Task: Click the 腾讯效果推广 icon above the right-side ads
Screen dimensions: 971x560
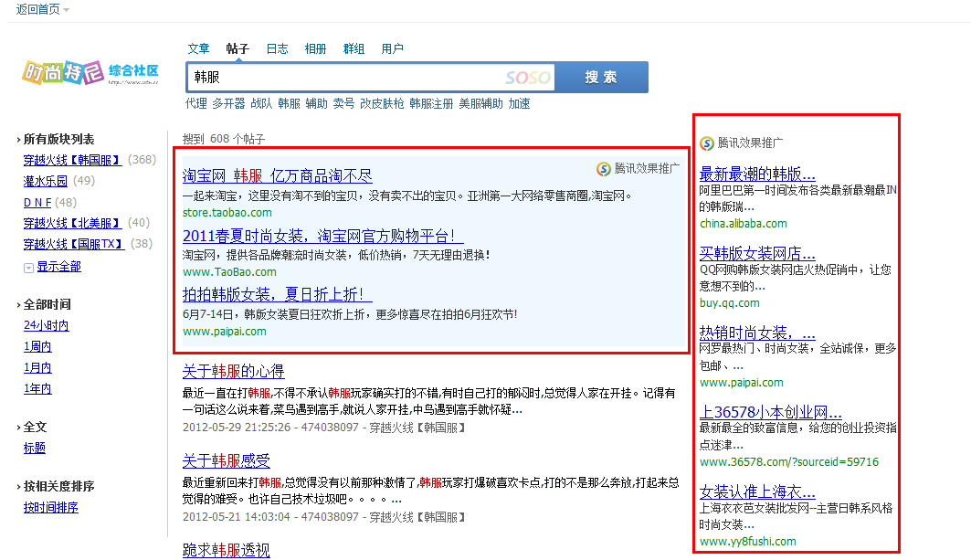Action: coord(707,143)
